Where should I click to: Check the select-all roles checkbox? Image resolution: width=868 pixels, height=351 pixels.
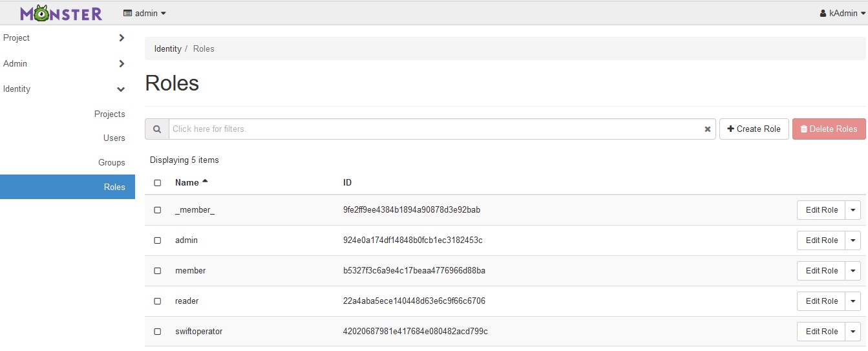coord(158,183)
